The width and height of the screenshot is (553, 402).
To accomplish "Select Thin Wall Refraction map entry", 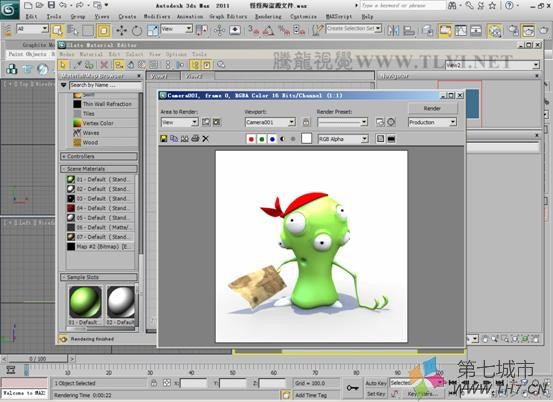I will click(x=103, y=104).
